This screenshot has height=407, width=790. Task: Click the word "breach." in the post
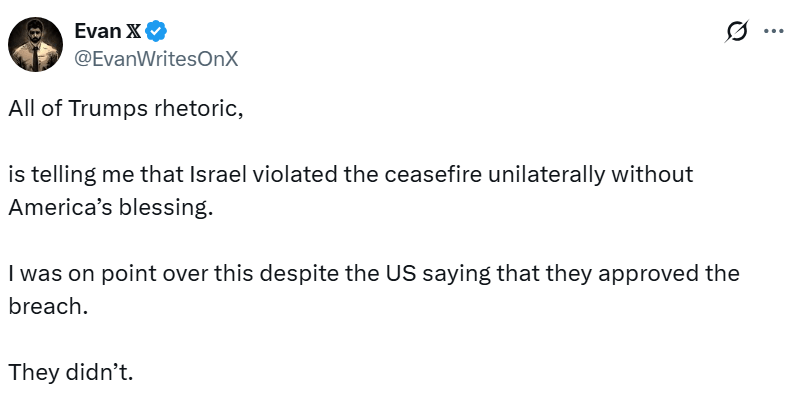(x=48, y=306)
